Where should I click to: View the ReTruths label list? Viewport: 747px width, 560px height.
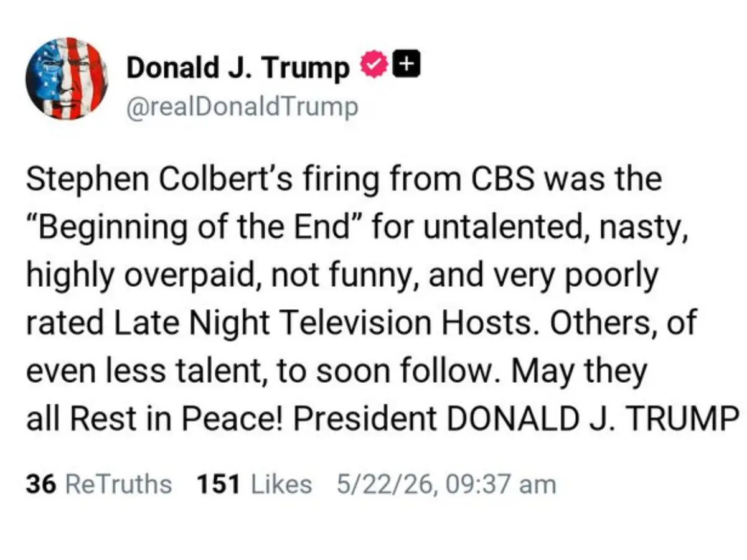118,484
